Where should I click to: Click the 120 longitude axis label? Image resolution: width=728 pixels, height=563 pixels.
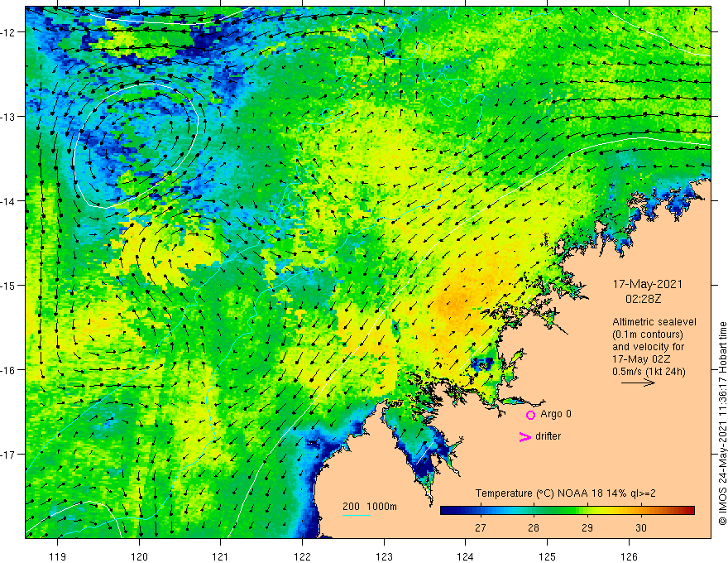(x=139, y=556)
